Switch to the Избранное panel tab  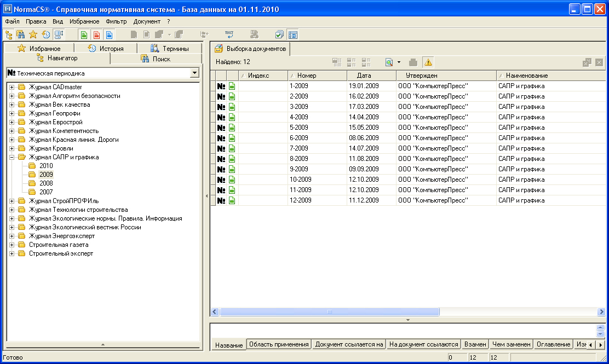pos(39,48)
